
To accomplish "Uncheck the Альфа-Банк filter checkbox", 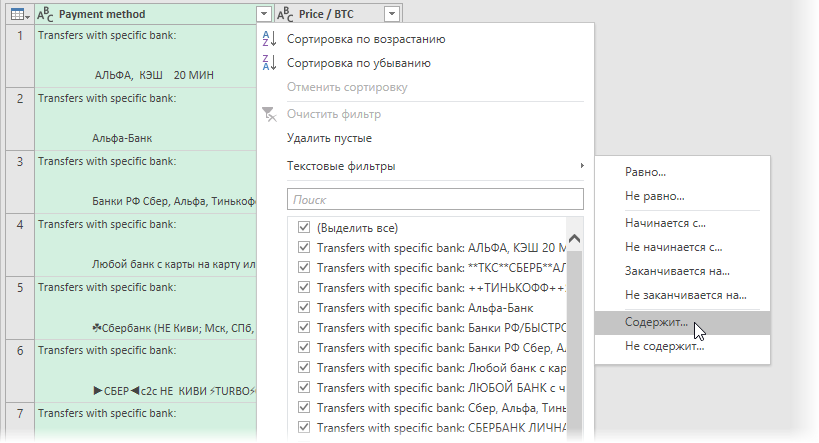I will pyautogui.click(x=303, y=307).
